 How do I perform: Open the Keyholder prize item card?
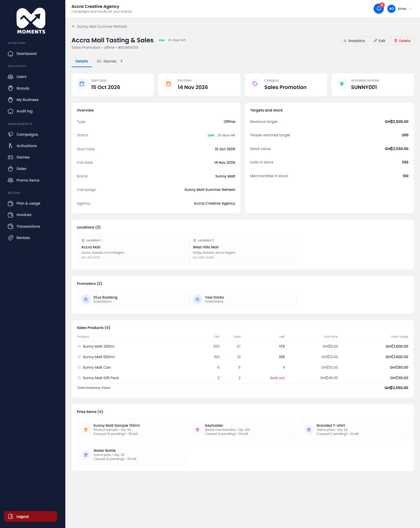pyautogui.click(x=243, y=430)
